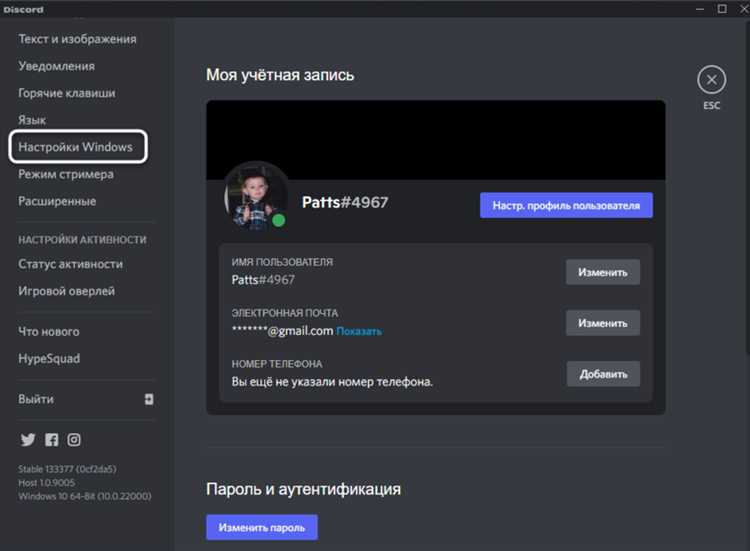Click the green online status indicator
Screen dimensions: 750x551
click(x=278, y=220)
